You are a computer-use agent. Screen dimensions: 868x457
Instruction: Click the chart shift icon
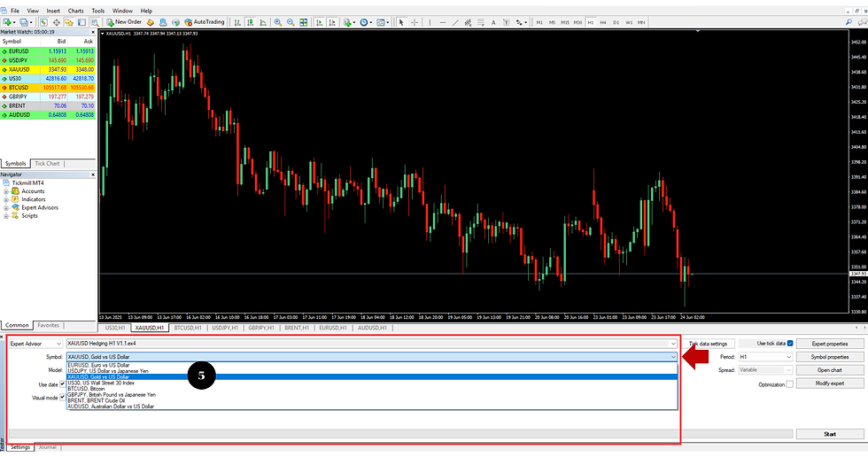pos(331,22)
